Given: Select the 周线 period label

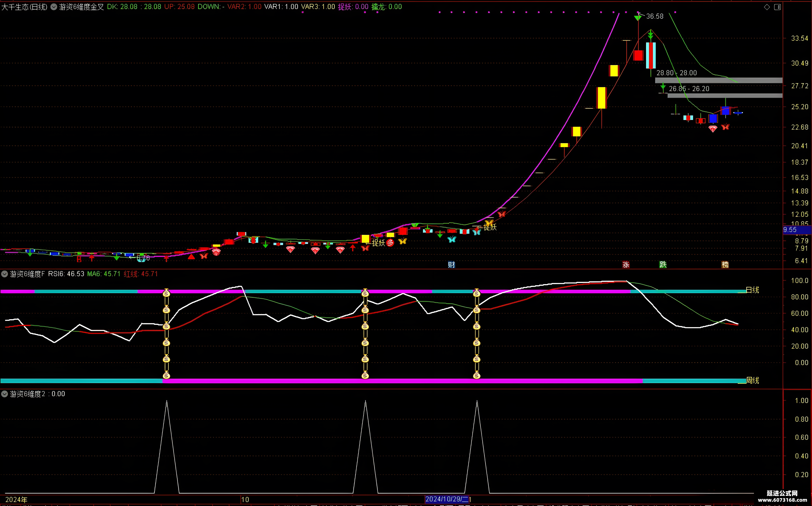Looking at the screenshot, I should (x=753, y=380).
